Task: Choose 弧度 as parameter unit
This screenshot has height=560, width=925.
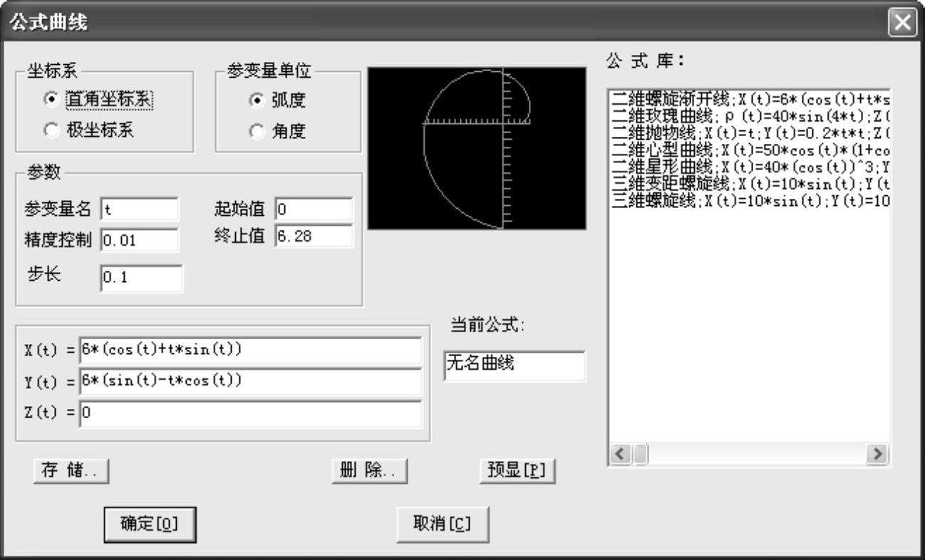Action: click(255, 100)
